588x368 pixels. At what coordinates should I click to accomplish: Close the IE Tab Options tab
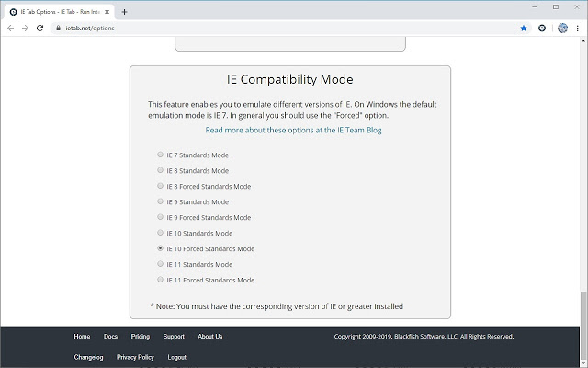(107, 12)
